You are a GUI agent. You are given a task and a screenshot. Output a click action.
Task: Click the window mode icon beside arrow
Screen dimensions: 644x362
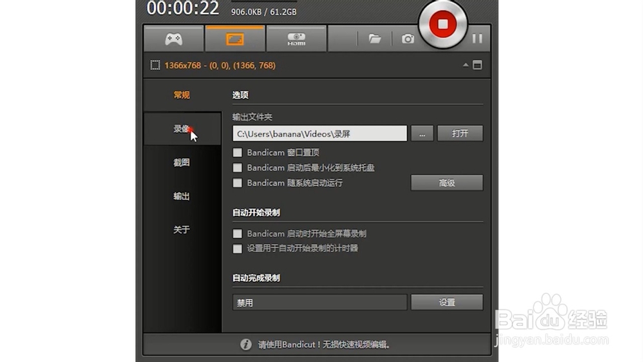tap(477, 65)
